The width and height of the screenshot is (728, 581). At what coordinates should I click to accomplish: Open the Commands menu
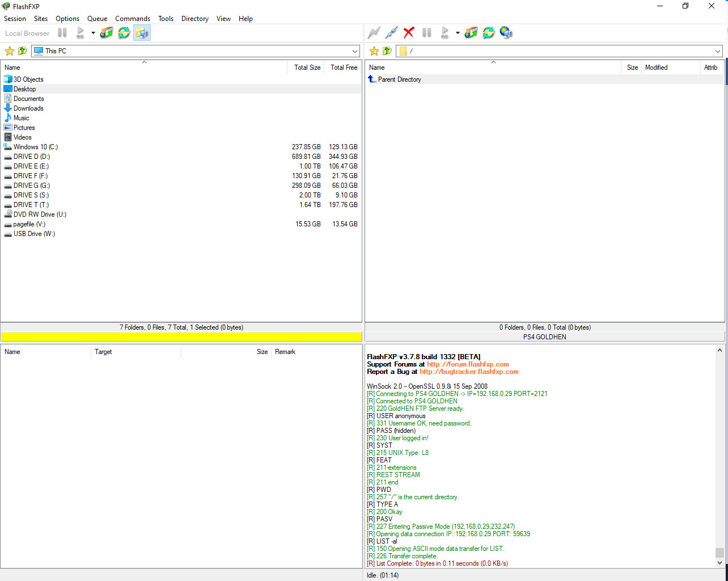click(x=133, y=19)
